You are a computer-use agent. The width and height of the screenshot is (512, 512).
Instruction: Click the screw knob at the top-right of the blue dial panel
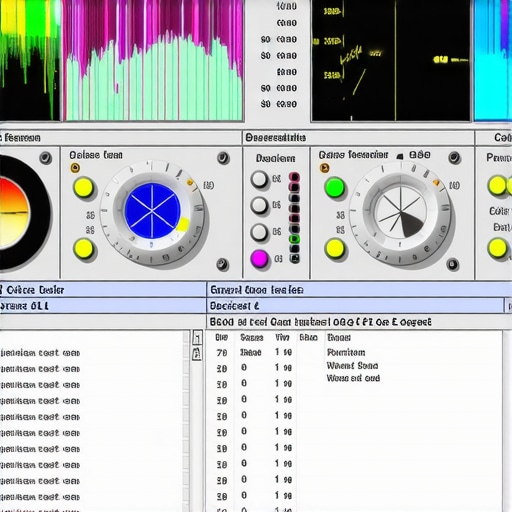pyautogui.click(x=223, y=158)
